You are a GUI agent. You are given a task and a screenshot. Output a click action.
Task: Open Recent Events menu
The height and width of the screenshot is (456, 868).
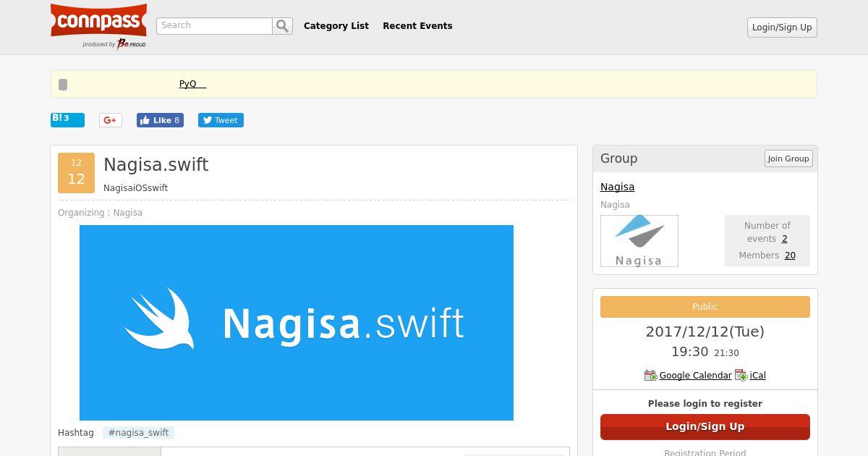pos(417,26)
